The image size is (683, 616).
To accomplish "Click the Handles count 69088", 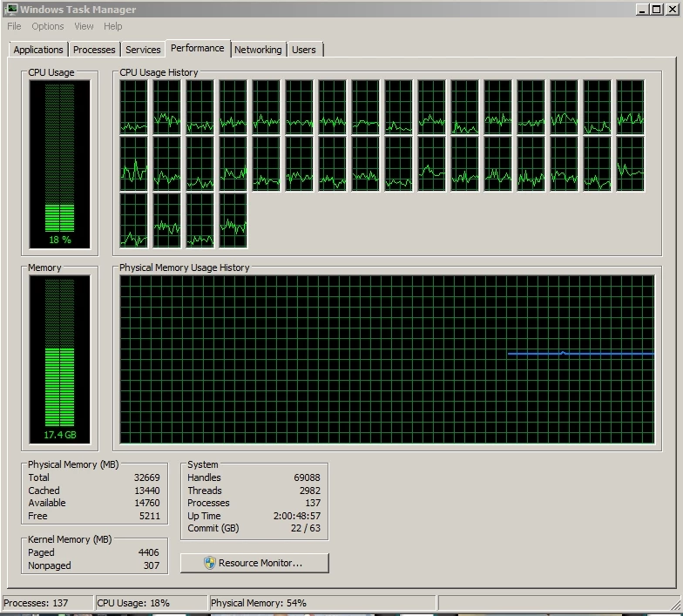I will coord(307,477).
